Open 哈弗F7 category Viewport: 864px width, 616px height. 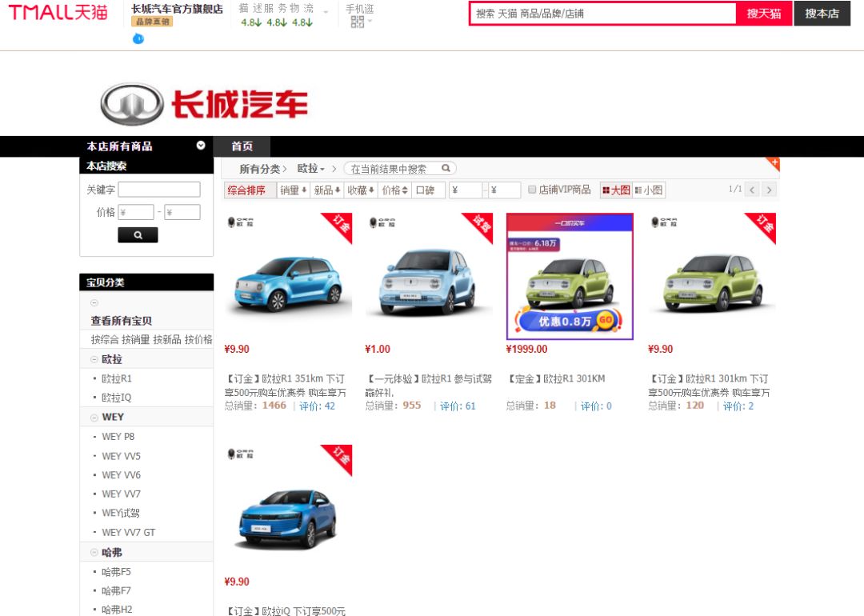[x=116, y=590]
